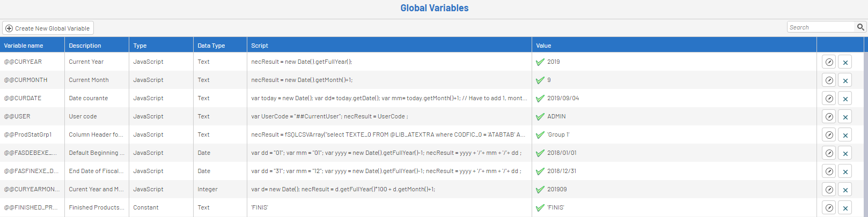
Task: Click inside the Search field
Action: [820, 27]
